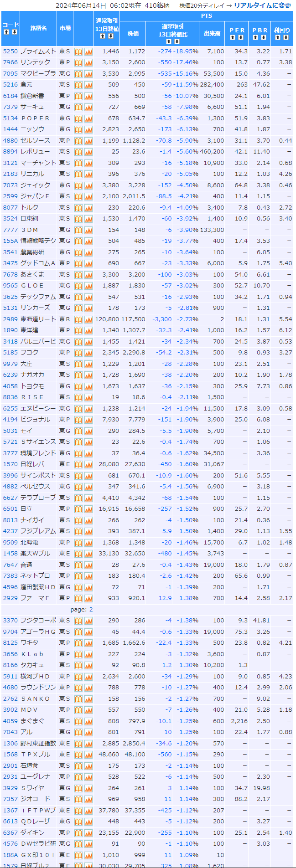Select 情報戦略テク stock name cell
Viewport: 296px width, 868px height.
[38, 241]
